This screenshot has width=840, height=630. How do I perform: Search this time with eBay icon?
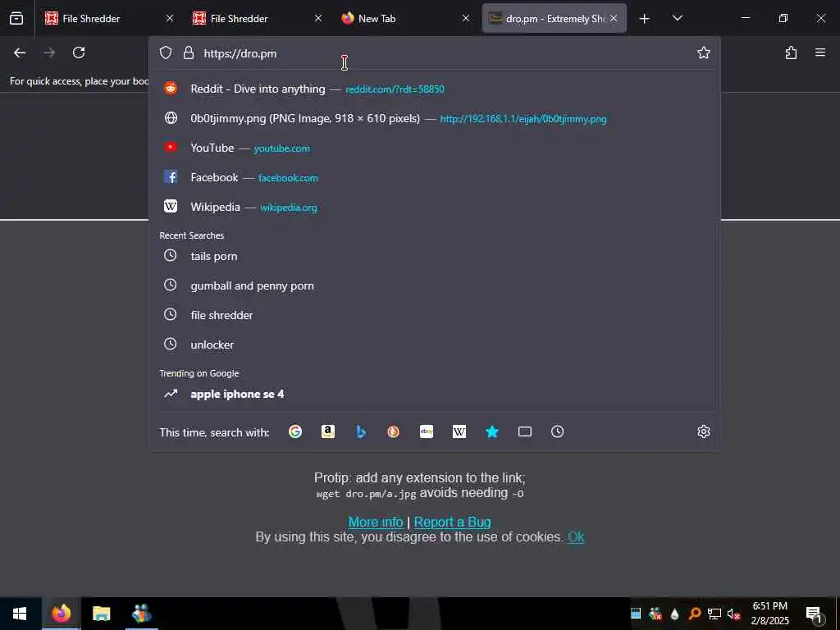(x=427, y=431)
